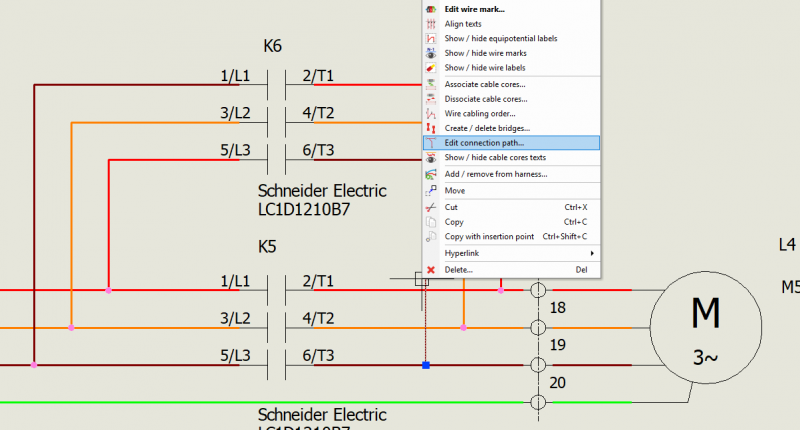800x430 pixels.
Task: Click the Create / delete bridges icon
Action: tap(431, 128)
